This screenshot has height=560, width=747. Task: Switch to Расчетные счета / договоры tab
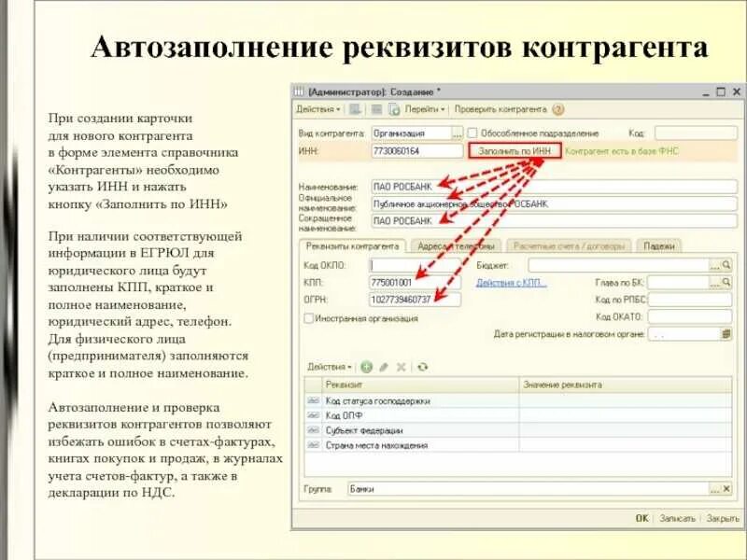[569, 246]
